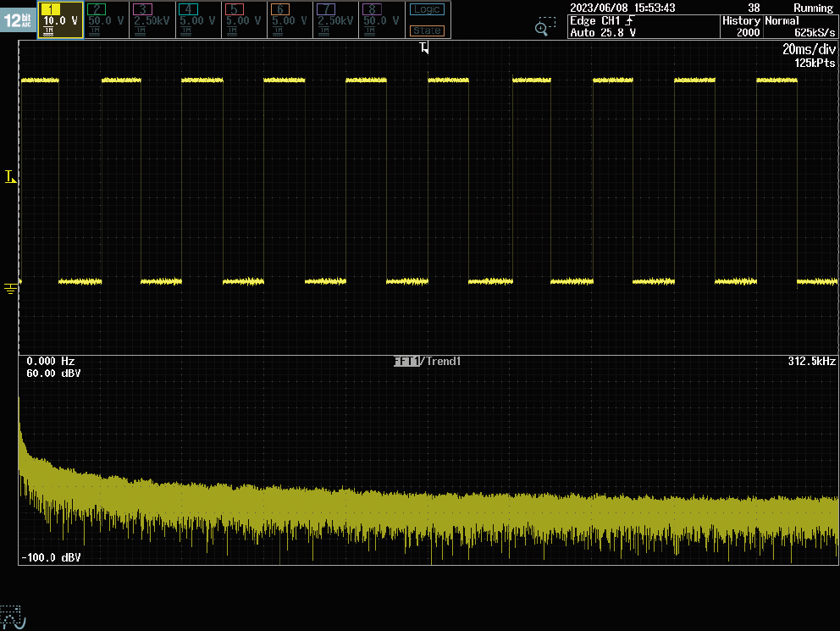Image resolution: width=840 pixels, height=631 pixels.
Task: Click the 60.00 dBV upper scale value
Action: coord(53,374)
